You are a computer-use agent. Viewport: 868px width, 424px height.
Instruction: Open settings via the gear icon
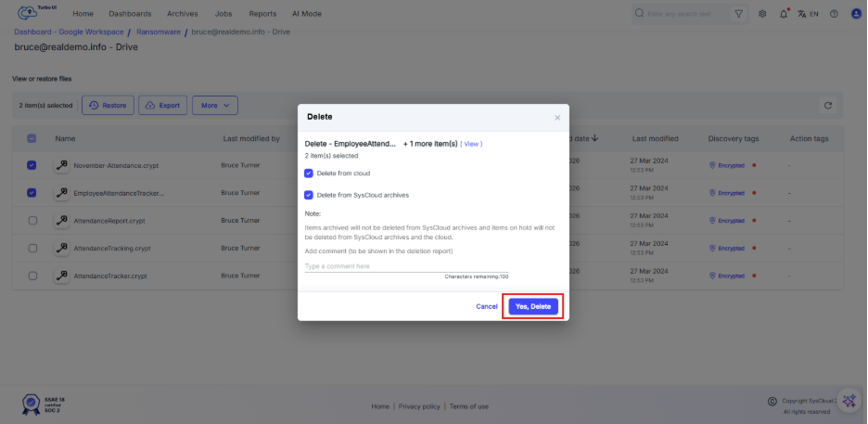(x=762, y=14)
